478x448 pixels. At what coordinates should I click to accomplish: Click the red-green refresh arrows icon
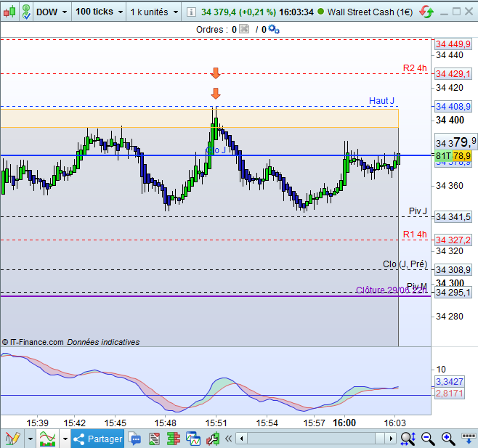coord(426,12)
